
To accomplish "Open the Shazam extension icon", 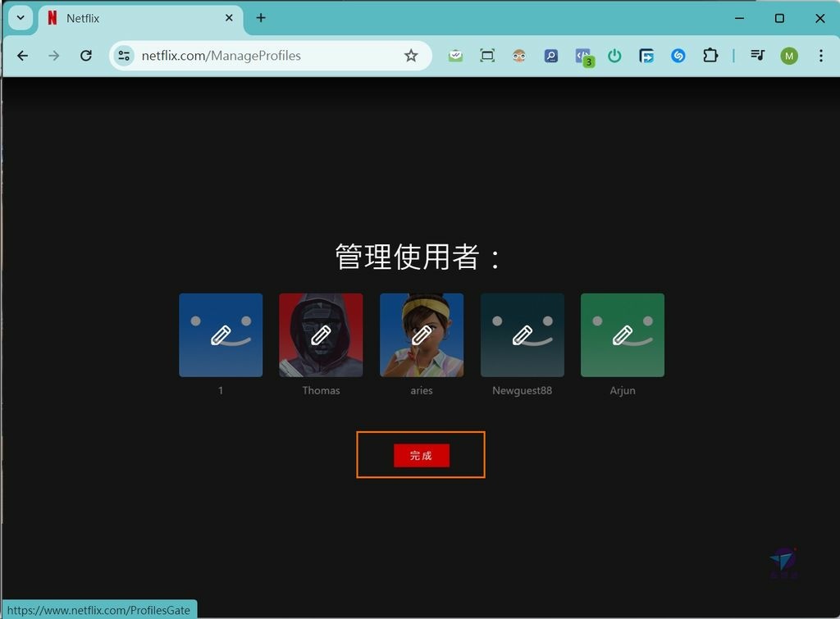I will 678,56.
